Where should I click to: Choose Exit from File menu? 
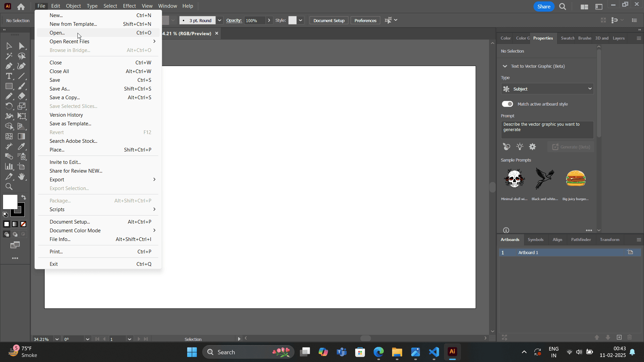click(98, 264)
